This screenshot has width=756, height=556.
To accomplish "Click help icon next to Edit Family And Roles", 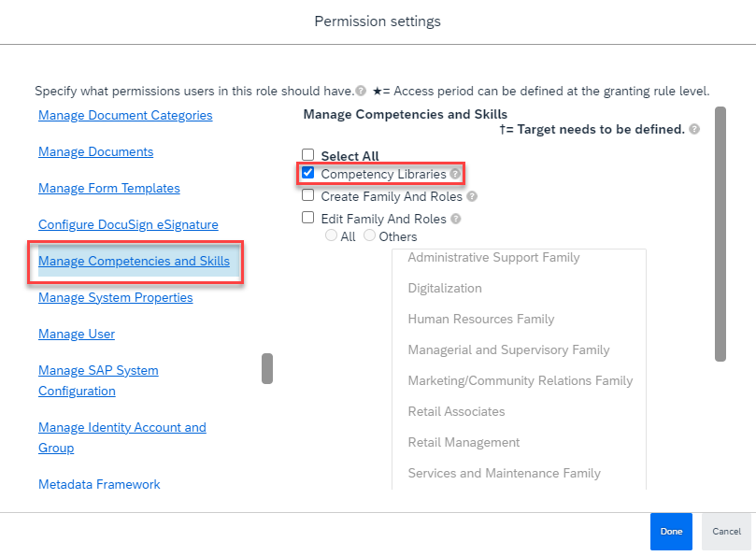I will tap(456, 219).
